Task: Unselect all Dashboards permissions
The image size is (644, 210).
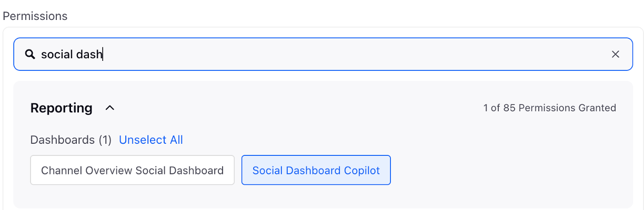Action: pos(151,140)
